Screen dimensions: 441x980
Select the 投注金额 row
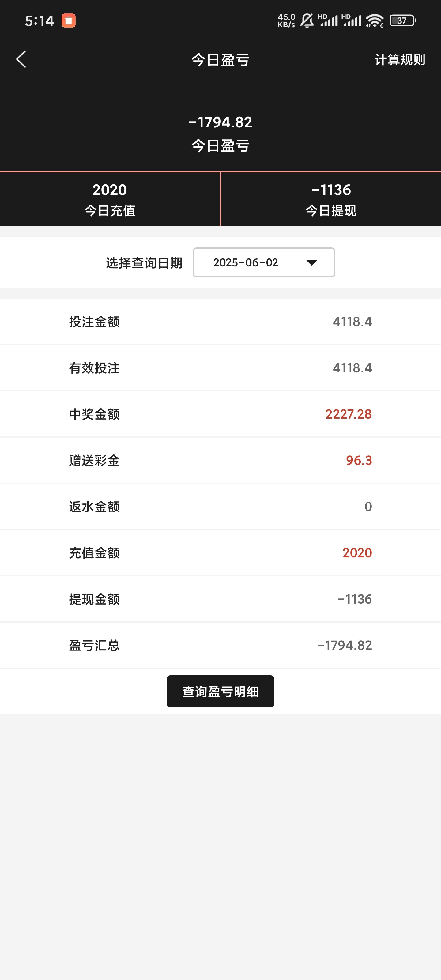point(220,322)
